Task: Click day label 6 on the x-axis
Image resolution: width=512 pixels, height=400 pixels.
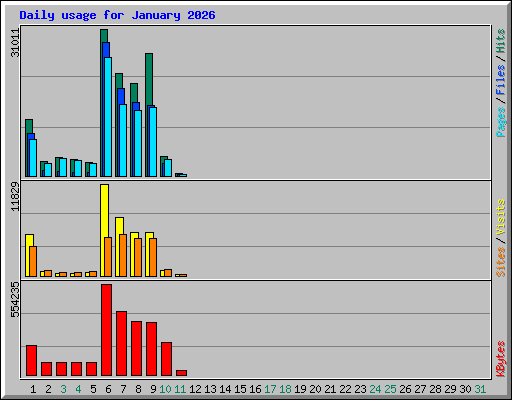Action: pos(108,389)
